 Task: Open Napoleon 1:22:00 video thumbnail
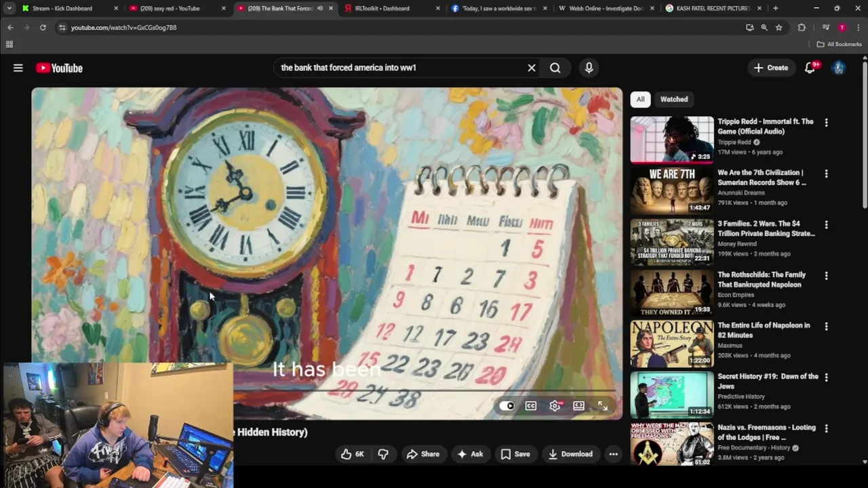pos(672,344)
